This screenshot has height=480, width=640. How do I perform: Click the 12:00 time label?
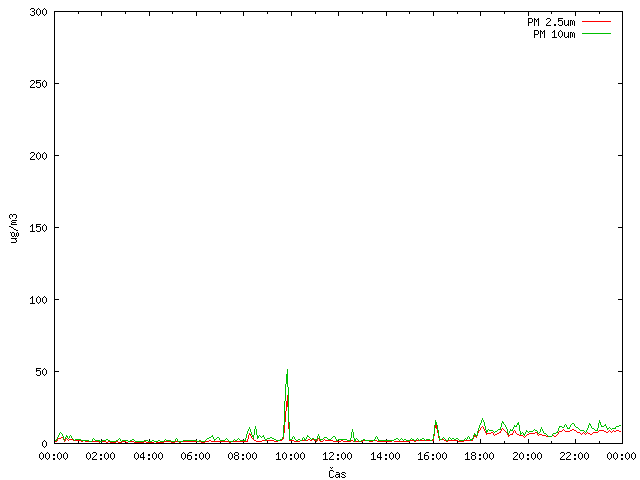click(x=337, y=456)
